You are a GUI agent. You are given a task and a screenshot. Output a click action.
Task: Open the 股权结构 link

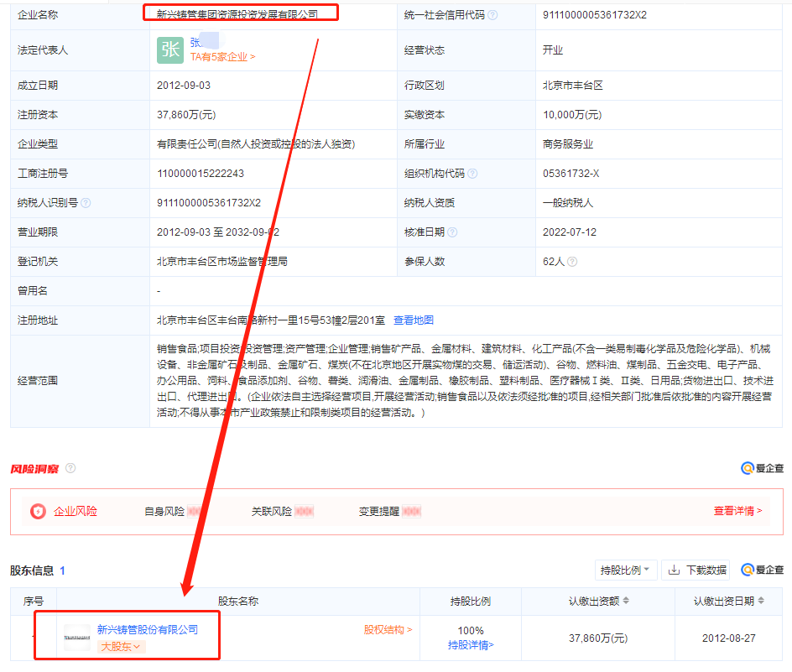point(388,629)
